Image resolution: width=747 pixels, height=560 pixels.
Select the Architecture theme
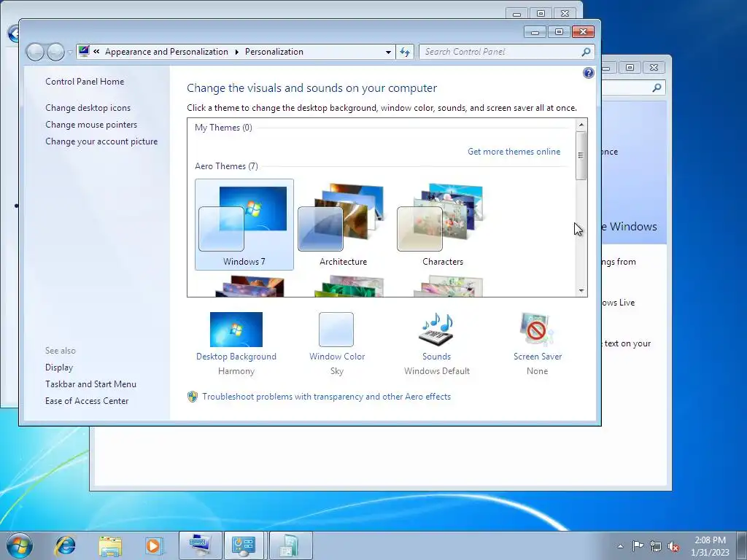pos(343,225)
